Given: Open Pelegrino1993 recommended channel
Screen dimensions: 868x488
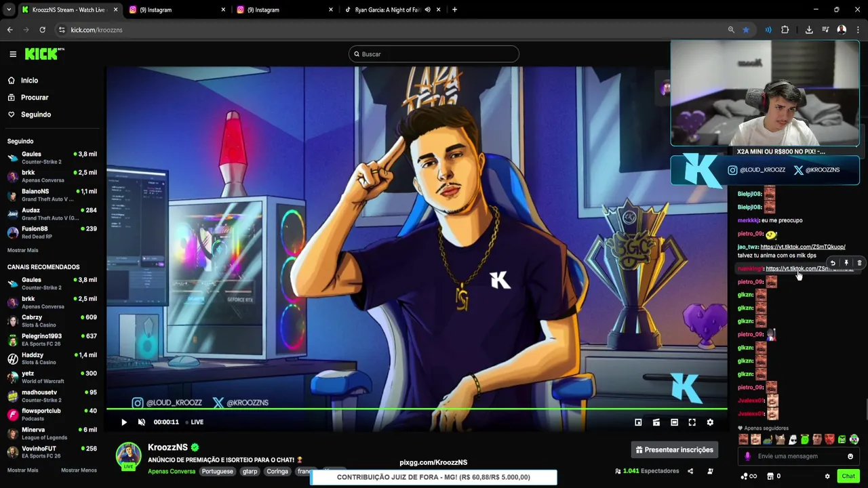Looking at the screenshot, I should [x=52, y=340].
